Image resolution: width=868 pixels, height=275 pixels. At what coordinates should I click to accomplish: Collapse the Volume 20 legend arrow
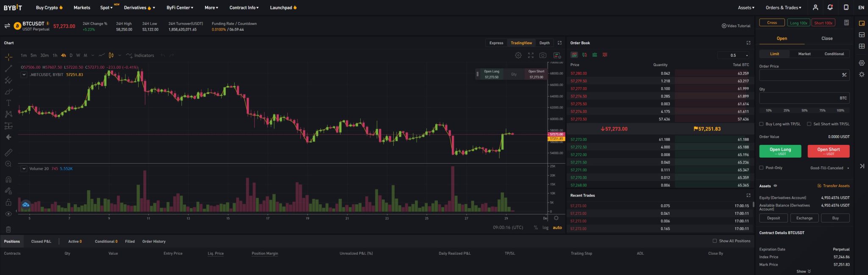[x=24, y=169]
